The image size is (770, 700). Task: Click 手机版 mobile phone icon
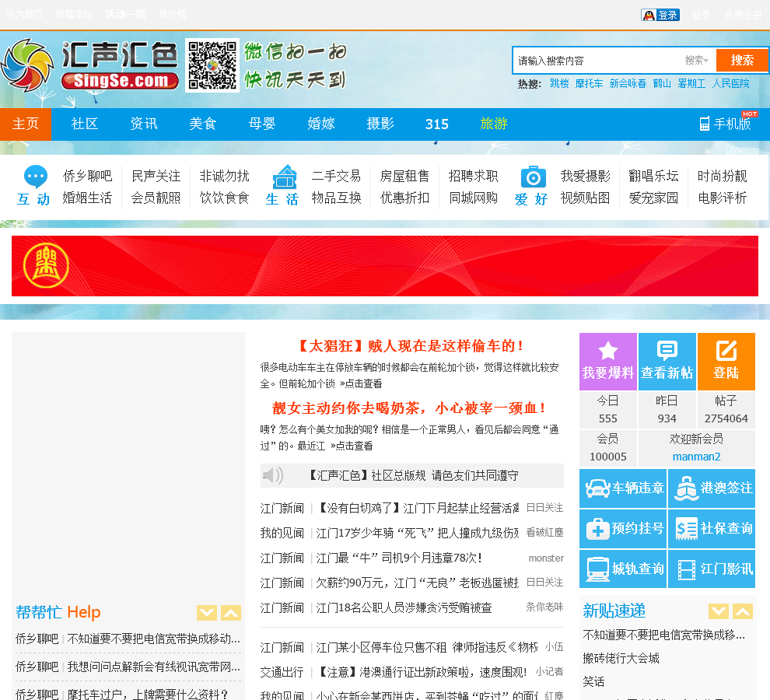pos(704,124)
